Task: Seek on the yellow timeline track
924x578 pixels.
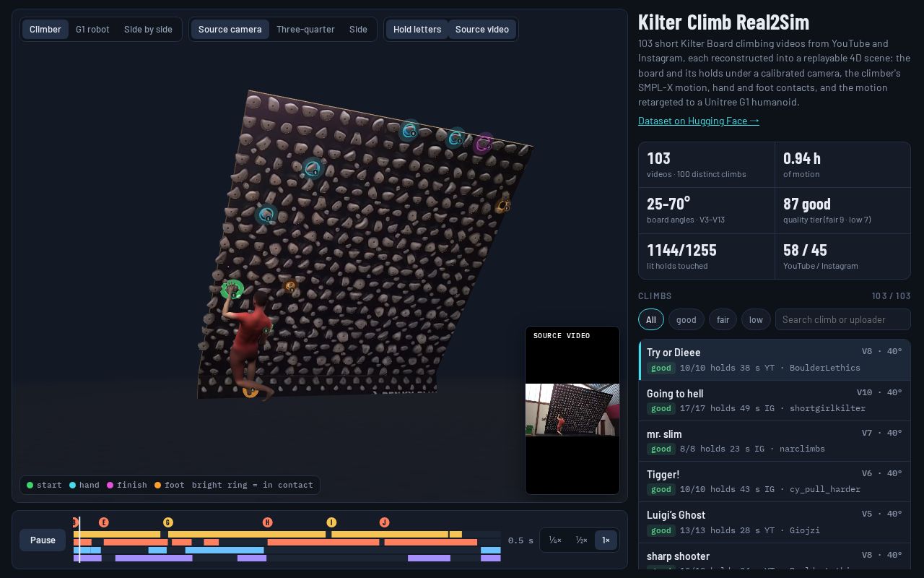Action: 287,535
